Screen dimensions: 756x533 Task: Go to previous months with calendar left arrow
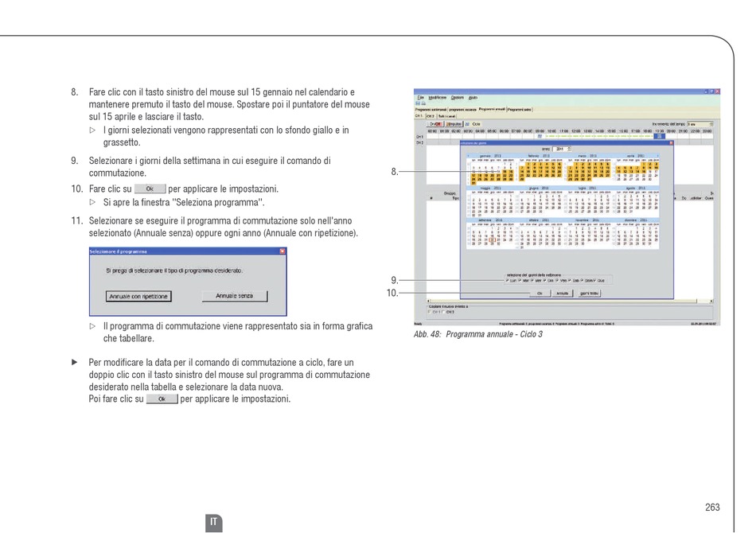[x=468, y=156]
